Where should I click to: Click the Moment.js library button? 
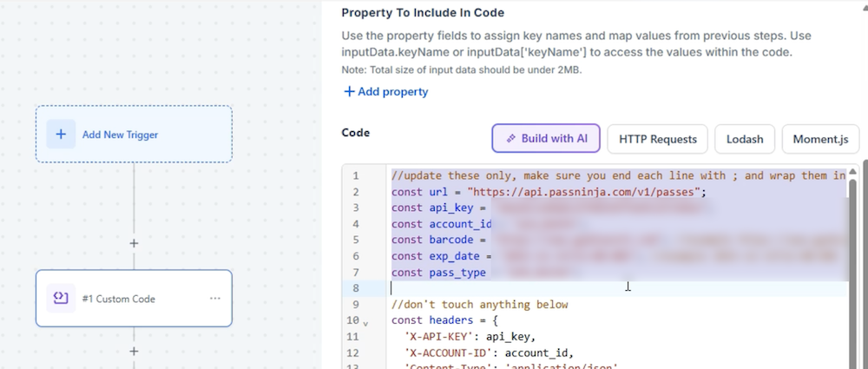pos(820,138)
